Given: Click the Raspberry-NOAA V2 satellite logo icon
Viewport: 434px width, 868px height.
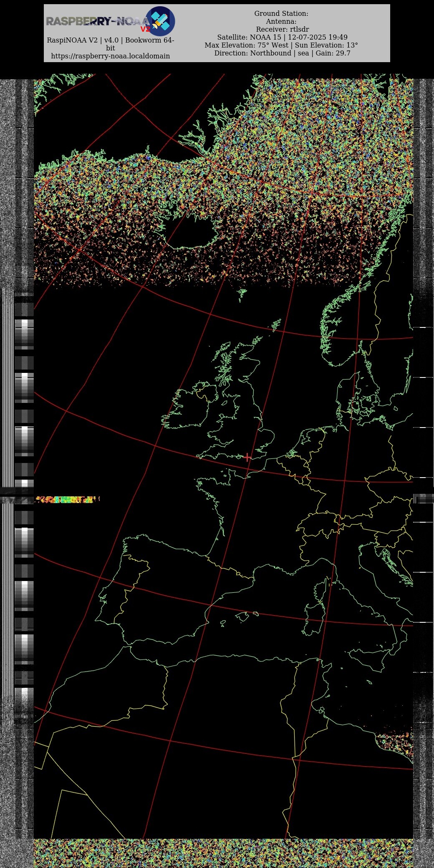Looking at the screenshot, I should pos(160,21).
